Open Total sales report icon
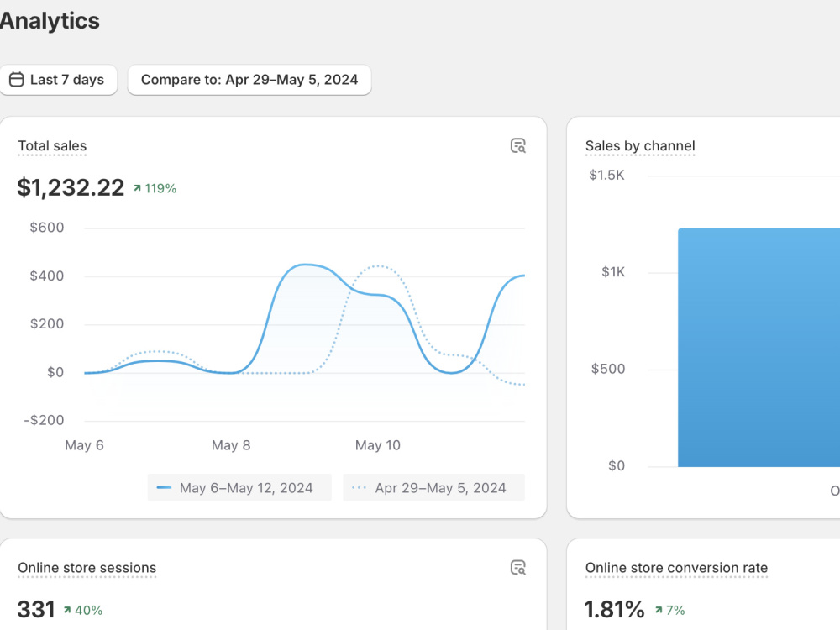This screenshot has height=630, width=840. [518, 145]
